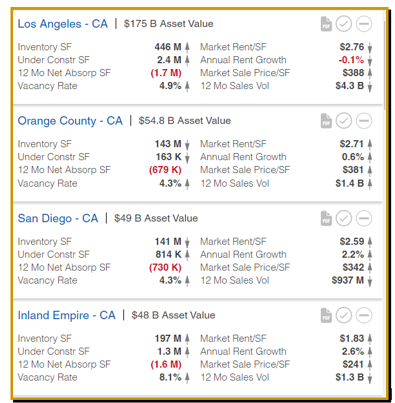This screenshot has height=403, width=395.
Task: Toggle the Orange County checkmark circle
Action: tap(344, 121)
